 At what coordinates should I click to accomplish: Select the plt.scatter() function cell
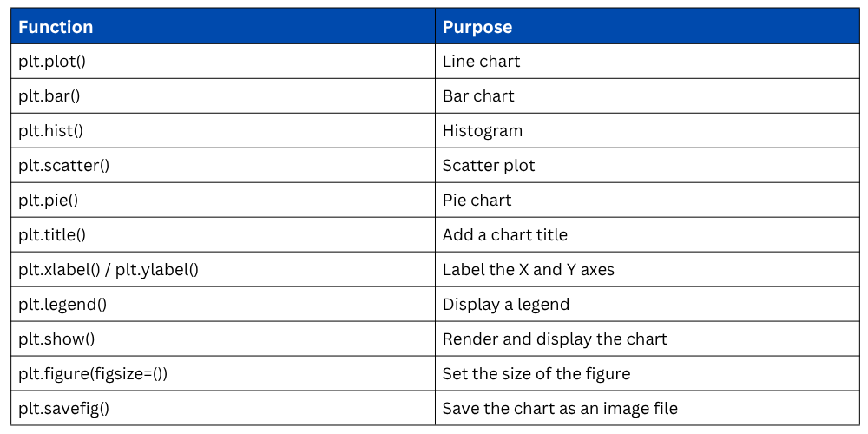[63, 166]
